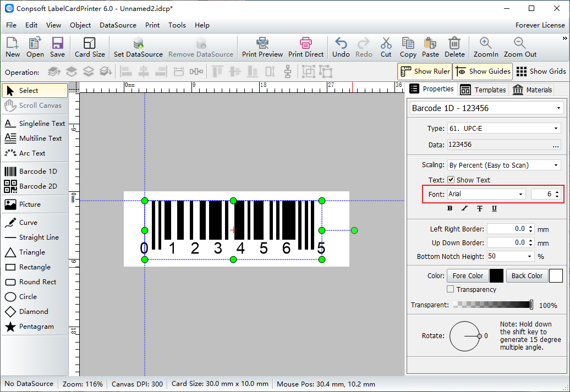This screenshot has width=570, height=392.
Task: Zoom out of the canvas
Action: coord(520,47)
